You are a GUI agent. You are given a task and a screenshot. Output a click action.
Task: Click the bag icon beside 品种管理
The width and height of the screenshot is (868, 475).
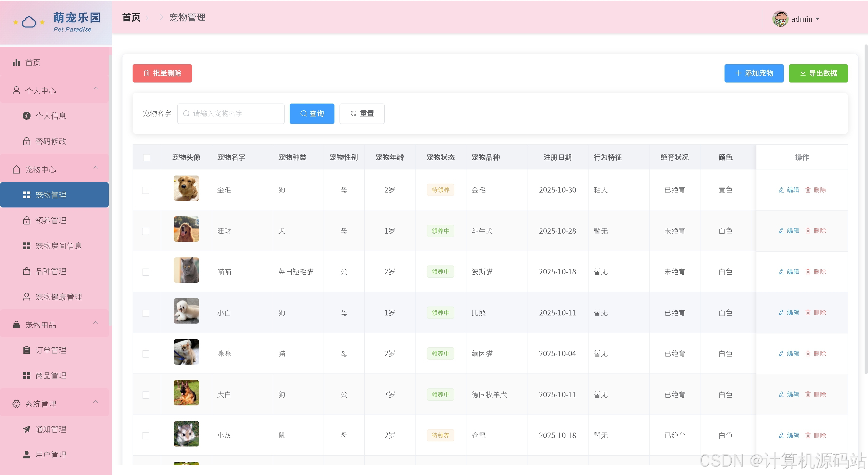pos(26,271)
